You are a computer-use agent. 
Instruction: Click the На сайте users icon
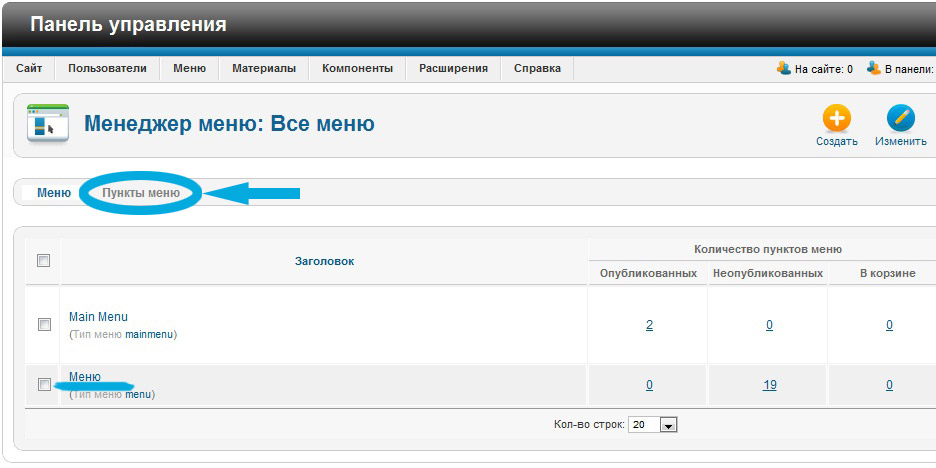pos(784,69)
